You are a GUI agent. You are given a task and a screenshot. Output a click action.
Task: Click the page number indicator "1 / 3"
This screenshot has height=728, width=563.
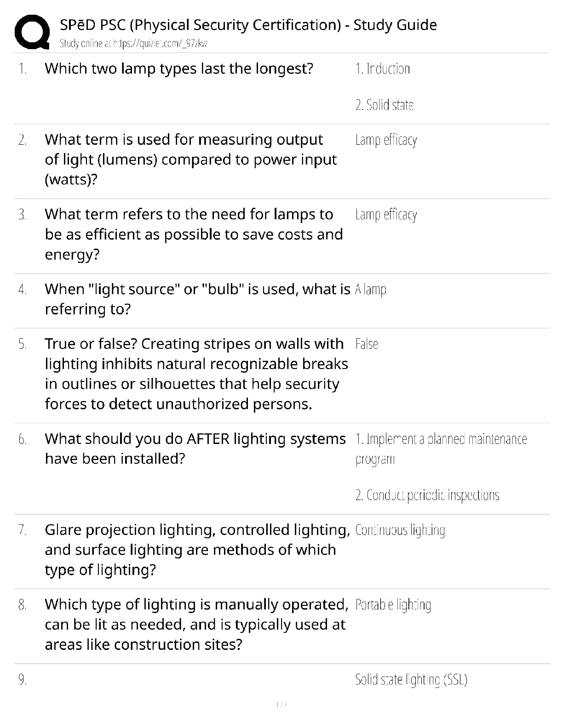281,705
